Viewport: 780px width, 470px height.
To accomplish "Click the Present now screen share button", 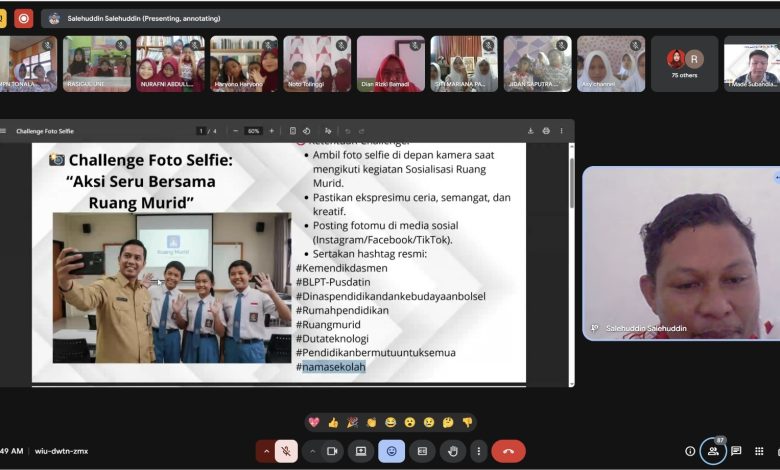I will tap(361, 451).
